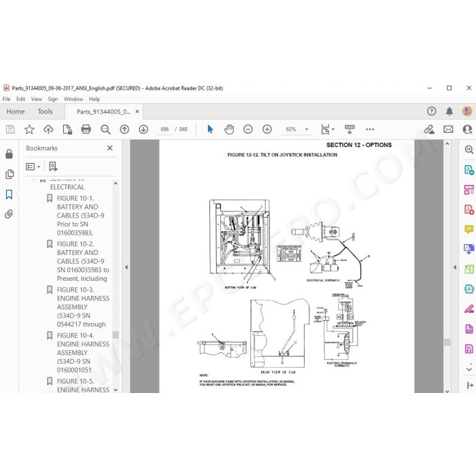This screenshot has width=476, height=476.
Task: Open the Window menu
Action: tap(73, 99)
